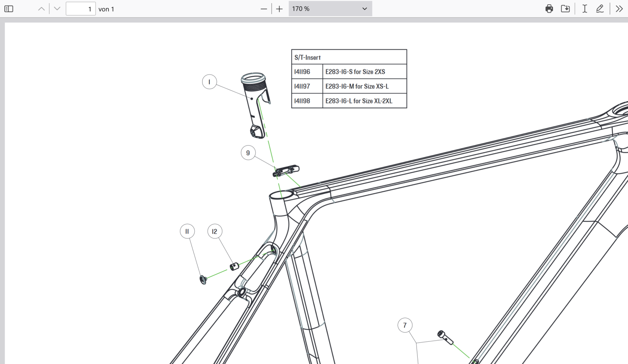Go to the next page arrow
The height and width of the screenshot is (364, 628).
click(x=57, y=9)
